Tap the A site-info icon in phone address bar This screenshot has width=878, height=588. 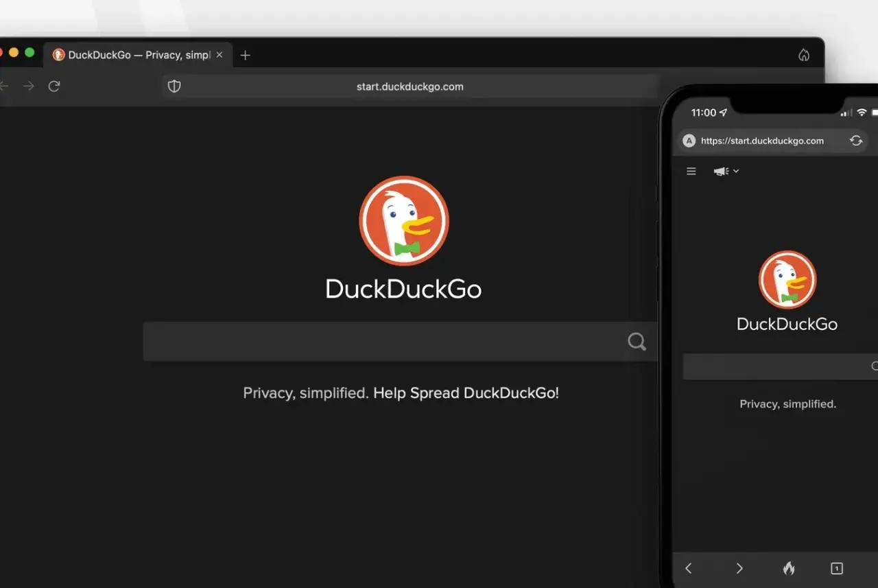pyautogui.click(x=689, y=141)
